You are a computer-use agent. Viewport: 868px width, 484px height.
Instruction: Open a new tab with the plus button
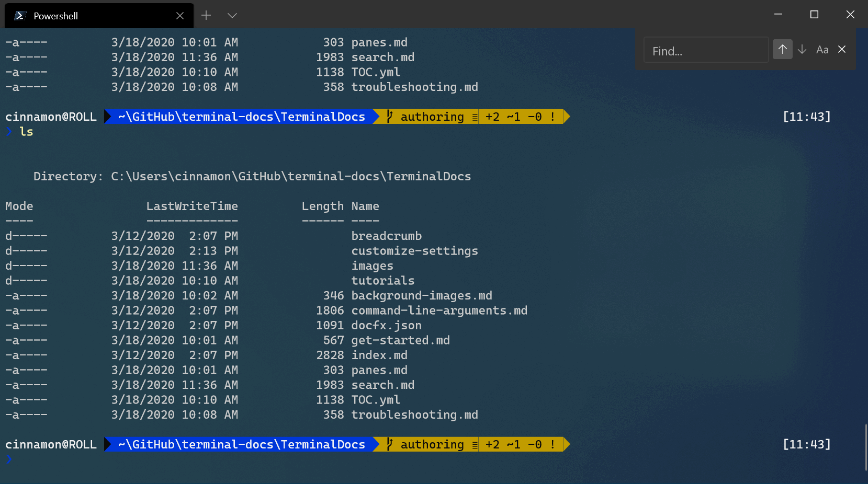[206, 15]
